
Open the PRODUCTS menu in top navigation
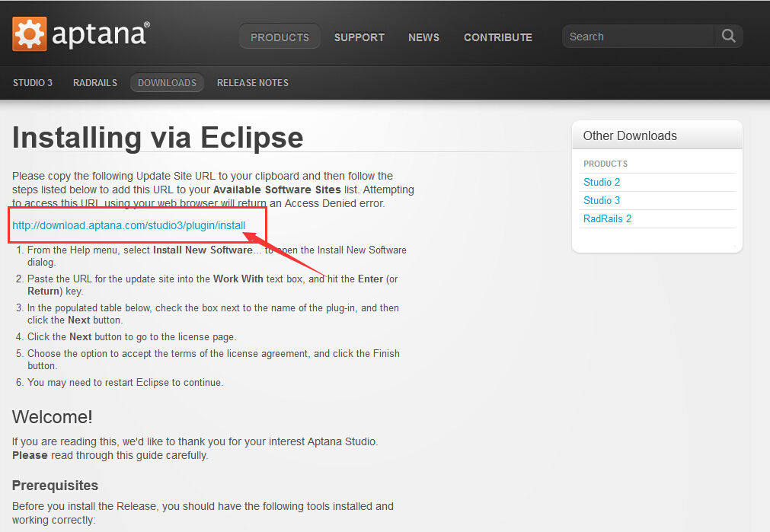280,37
